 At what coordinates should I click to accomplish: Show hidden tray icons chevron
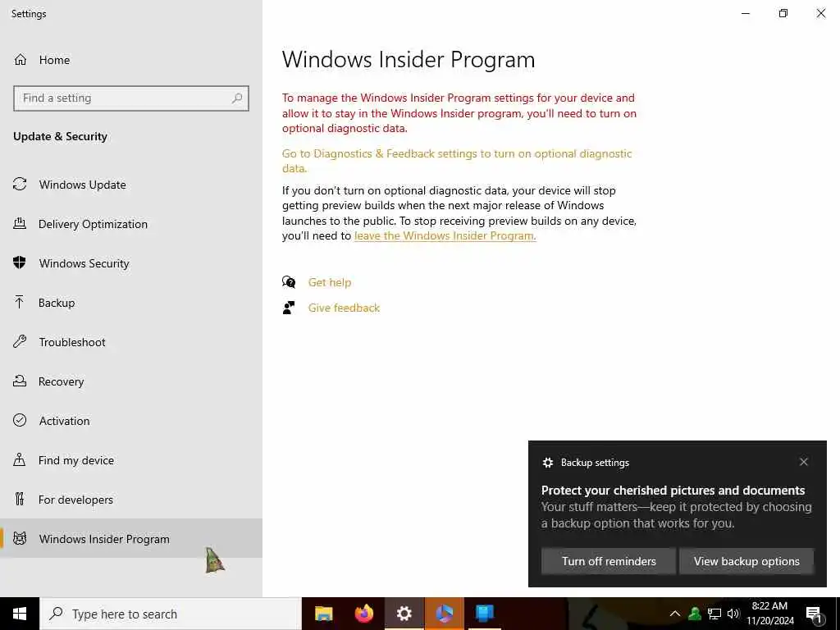pyautogui.click(x=675, y=614)
